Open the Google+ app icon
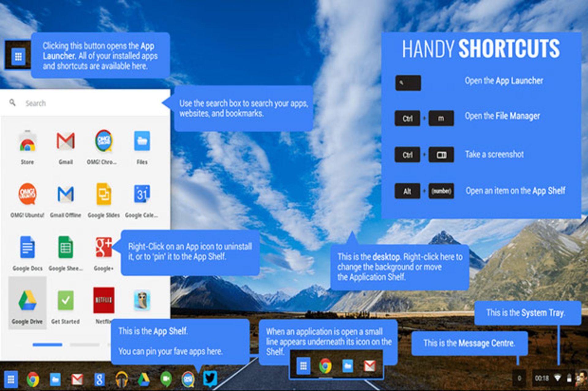Screen dimensions: 588x391 (x=104, y=248)
